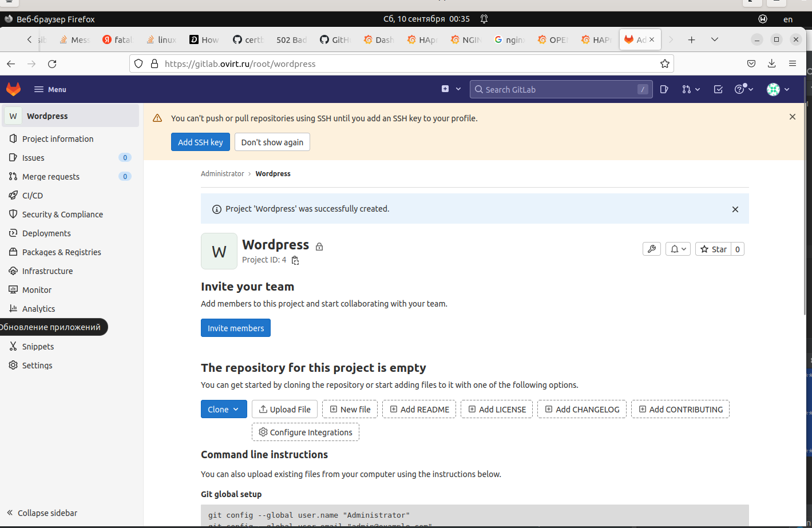The height and width of the screenshot is (528, 812).
Task: Open Analytics sidebar item
Action: 70,308
